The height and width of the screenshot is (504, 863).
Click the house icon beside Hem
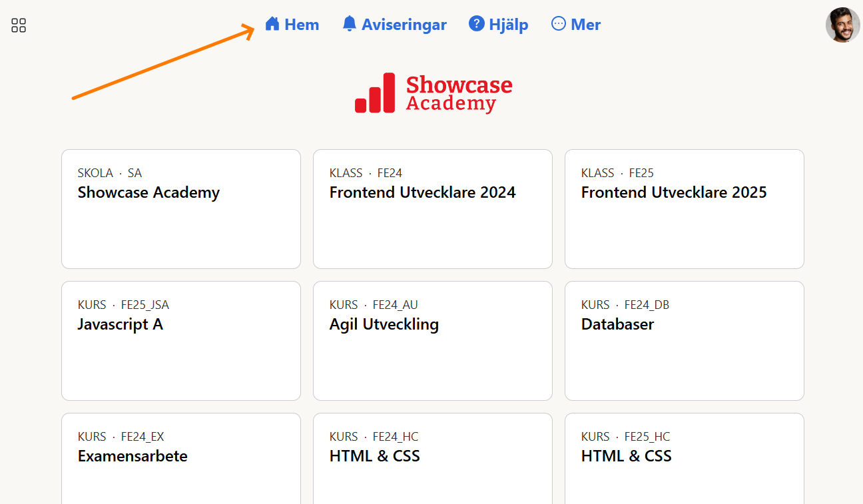[x=272, y=24]
